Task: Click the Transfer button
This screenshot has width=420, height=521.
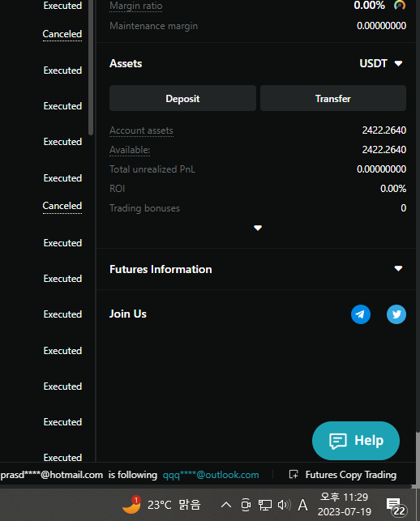Action: pyautogui.click(x=333, y=98)
